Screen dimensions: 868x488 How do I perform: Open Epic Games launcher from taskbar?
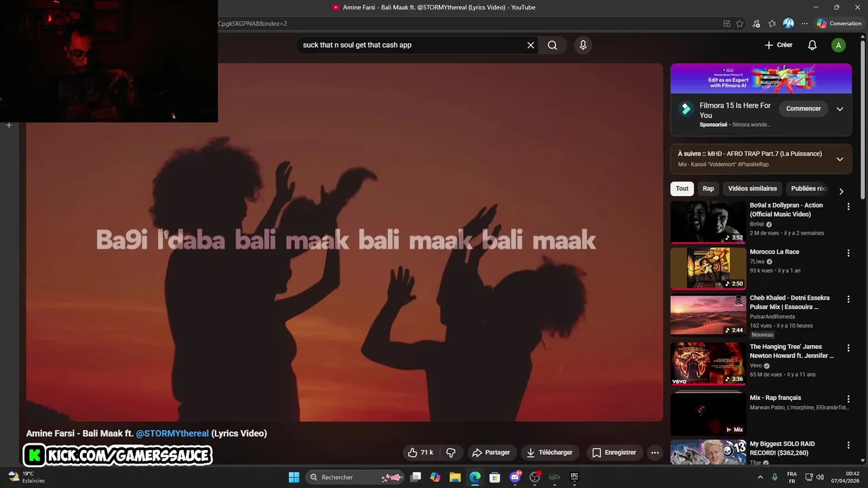click(574, 477)
